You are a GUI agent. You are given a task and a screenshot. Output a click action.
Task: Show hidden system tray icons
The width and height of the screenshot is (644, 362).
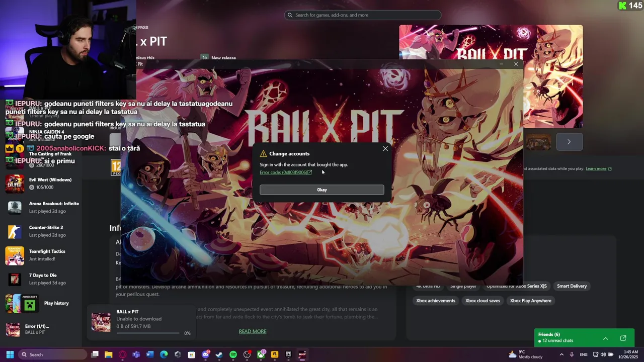(x=561, y=354)
